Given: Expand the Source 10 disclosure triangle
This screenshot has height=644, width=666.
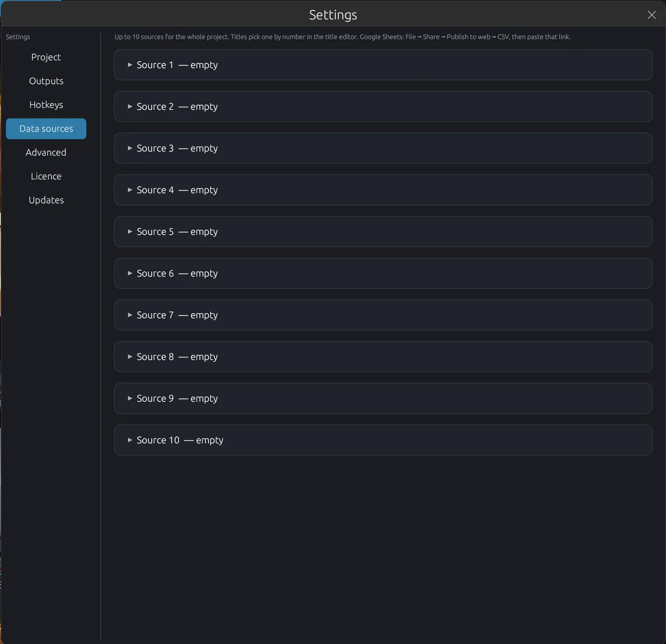Looking at the screenshot, I should [x=130, y=440].
